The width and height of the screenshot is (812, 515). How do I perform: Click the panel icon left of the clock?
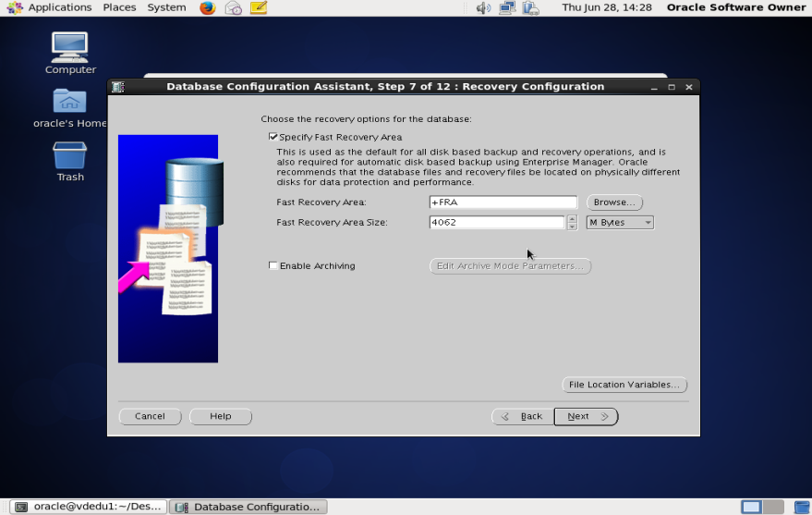[531, 7]
